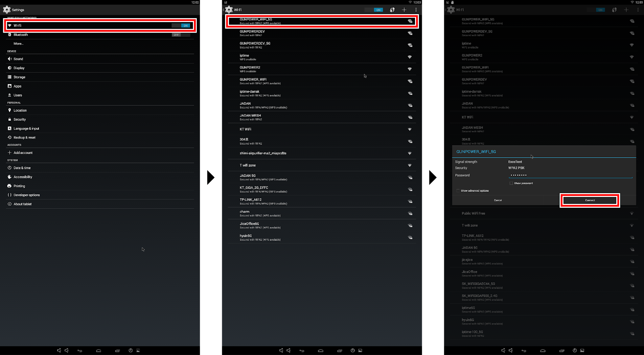Click the signal icon for KT WiFi in the middle list
The image size is (644, 355).
point(410,129)
